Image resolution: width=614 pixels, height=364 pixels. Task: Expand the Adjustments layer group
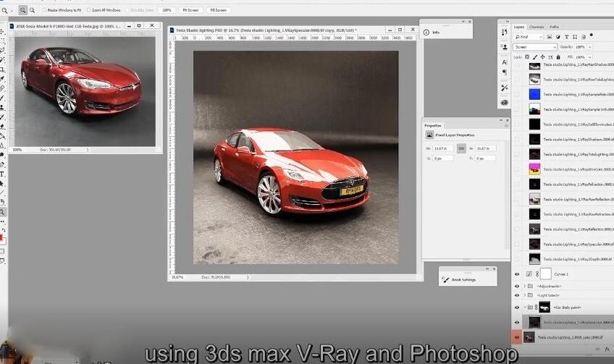(x=525, y=287)
